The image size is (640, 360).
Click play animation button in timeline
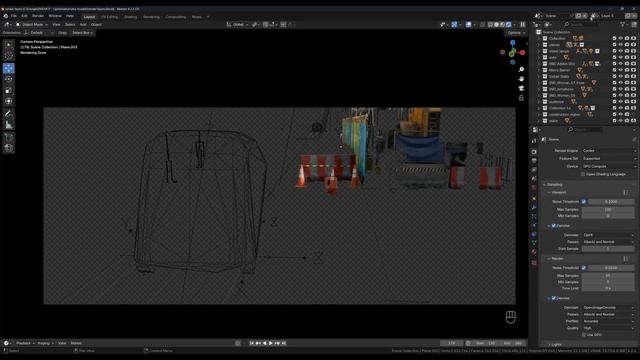pos(271,343)
